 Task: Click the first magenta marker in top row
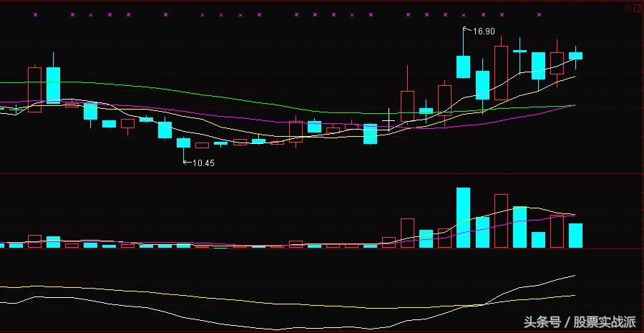click(35, 15)
